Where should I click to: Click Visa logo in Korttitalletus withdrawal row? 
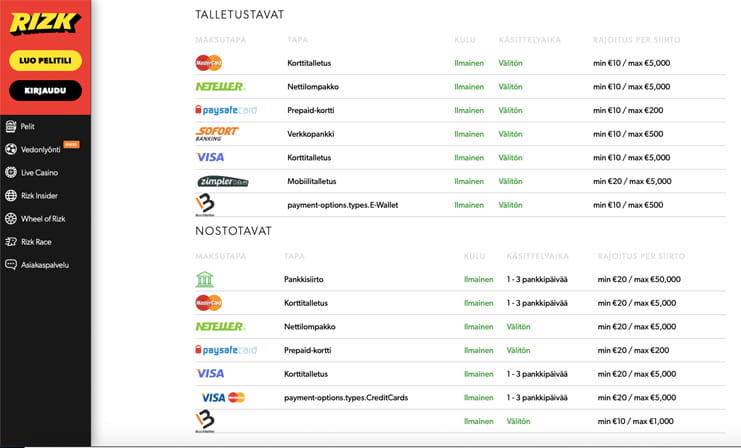210,374
